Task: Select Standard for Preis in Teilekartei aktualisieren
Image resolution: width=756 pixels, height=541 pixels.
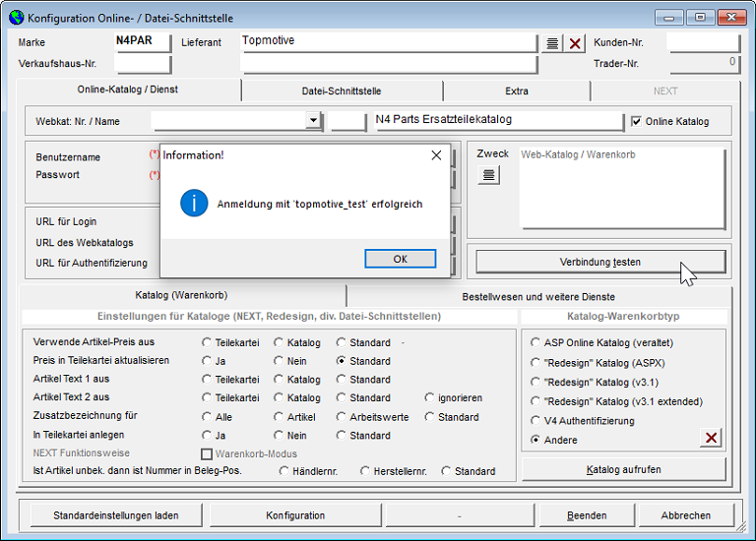Action: 341,361
